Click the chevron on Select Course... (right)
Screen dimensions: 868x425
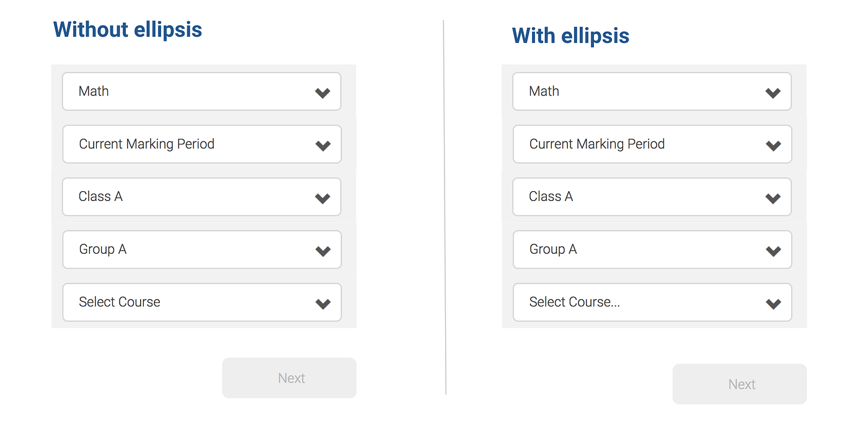(x=773, y=302)
